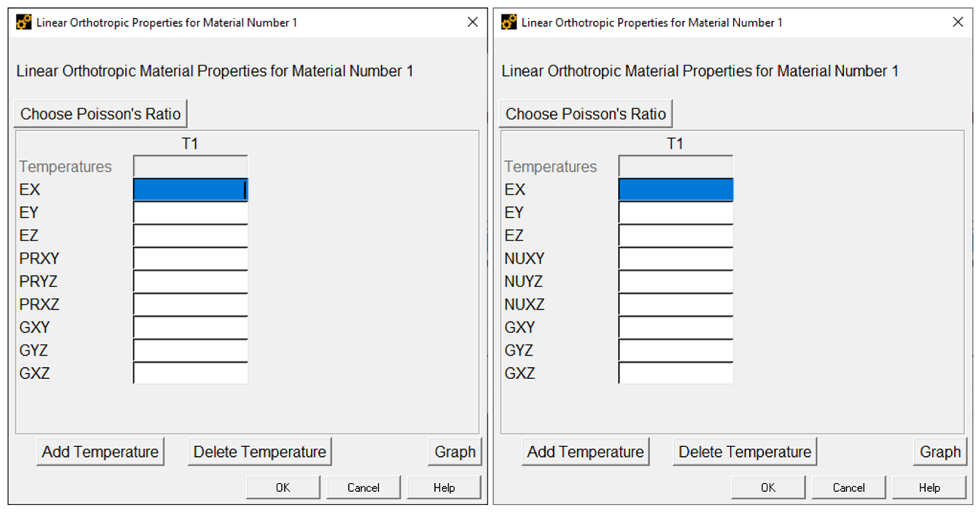Click the ANSYS icon in right dialog title bar
Screen dimensions: 980x514
pyautogui.click(x=509, y=22)
